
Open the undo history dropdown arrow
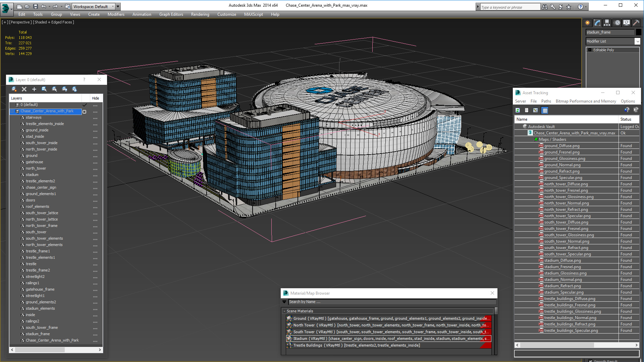coord(49,6)
